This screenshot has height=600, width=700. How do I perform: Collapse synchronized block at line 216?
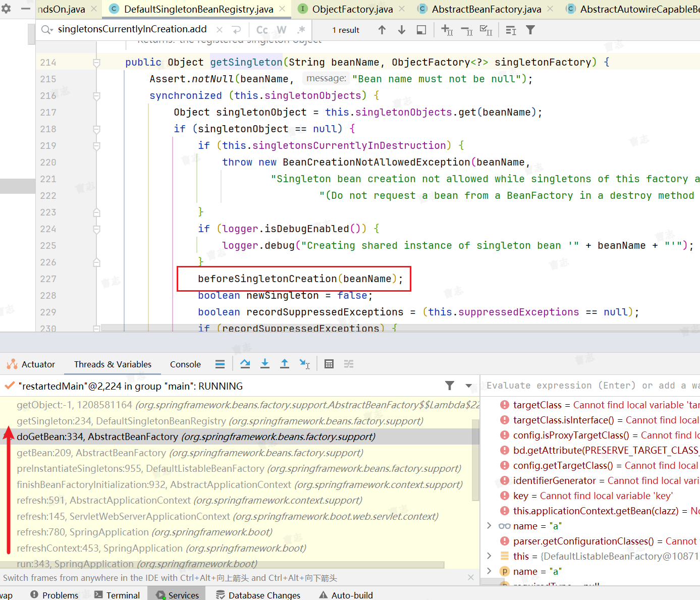[96, 96]
